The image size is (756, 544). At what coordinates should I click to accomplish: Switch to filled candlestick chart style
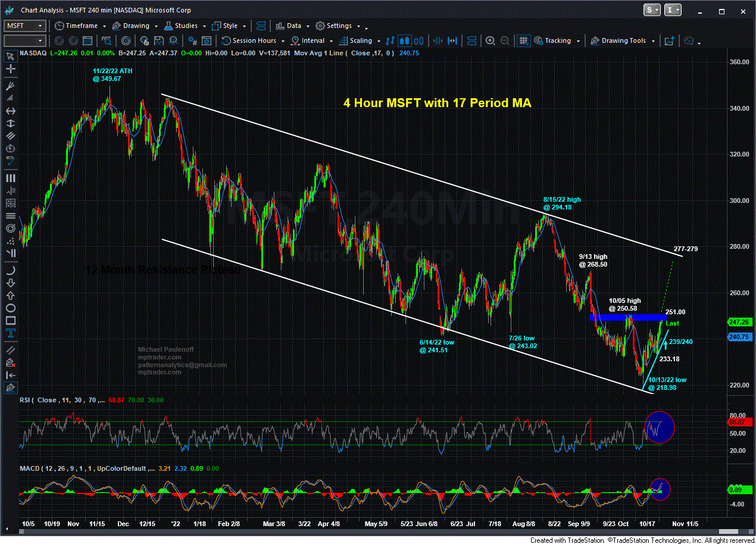tap(404, 40)
